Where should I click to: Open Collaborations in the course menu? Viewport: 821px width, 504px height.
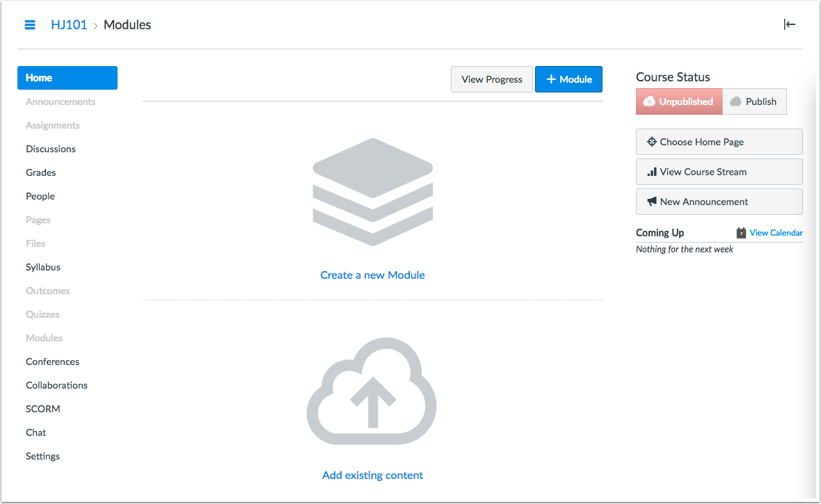pos(56,385)
